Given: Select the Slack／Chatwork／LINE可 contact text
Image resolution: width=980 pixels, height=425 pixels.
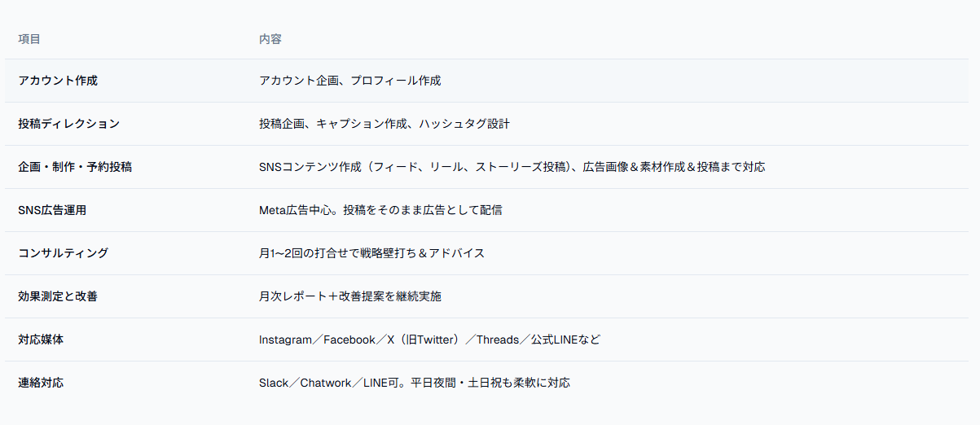Looking at the screenshot, I should click(x=328, y=383).
